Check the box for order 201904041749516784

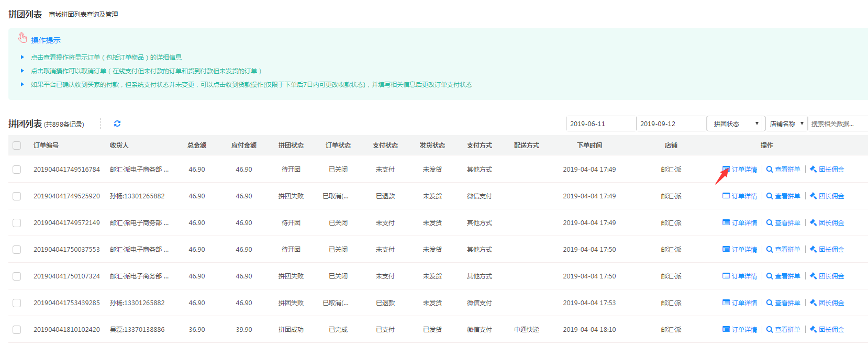click(x=17, y=170)
